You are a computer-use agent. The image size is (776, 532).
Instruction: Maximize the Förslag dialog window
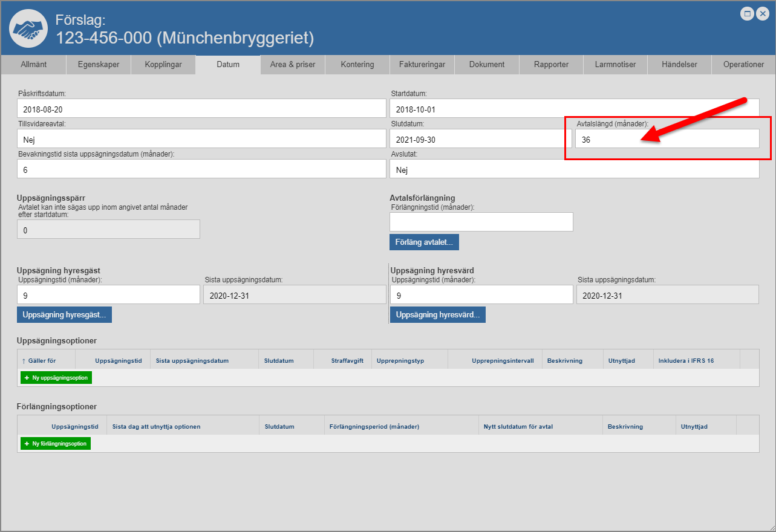tap(747, 14)
